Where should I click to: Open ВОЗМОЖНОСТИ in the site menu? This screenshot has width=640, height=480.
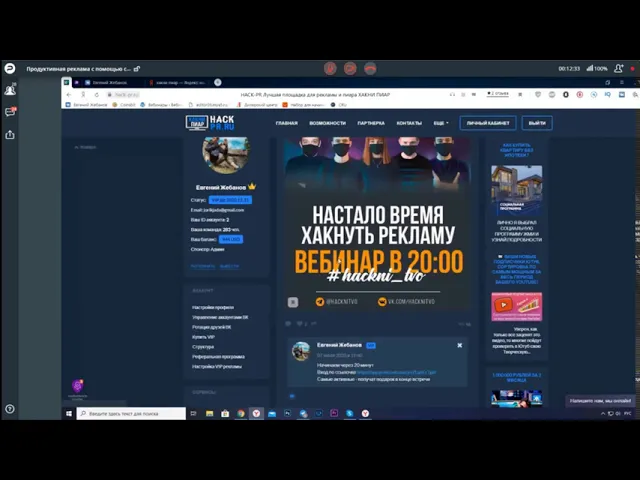point(327,123)
